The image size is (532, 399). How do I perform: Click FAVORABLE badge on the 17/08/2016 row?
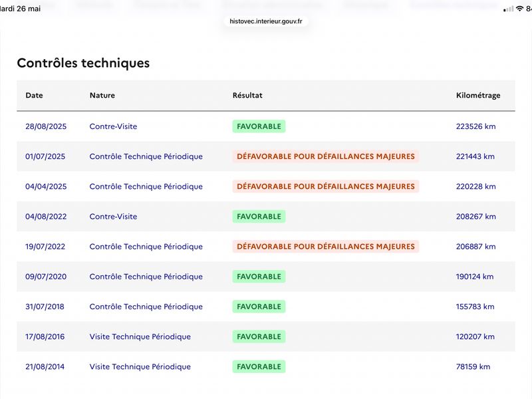click(259, 336)
